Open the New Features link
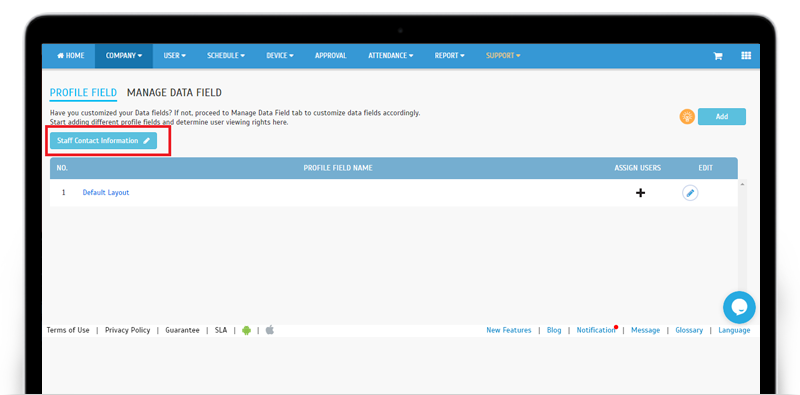800x395 pixels. [x=509, y=330]
